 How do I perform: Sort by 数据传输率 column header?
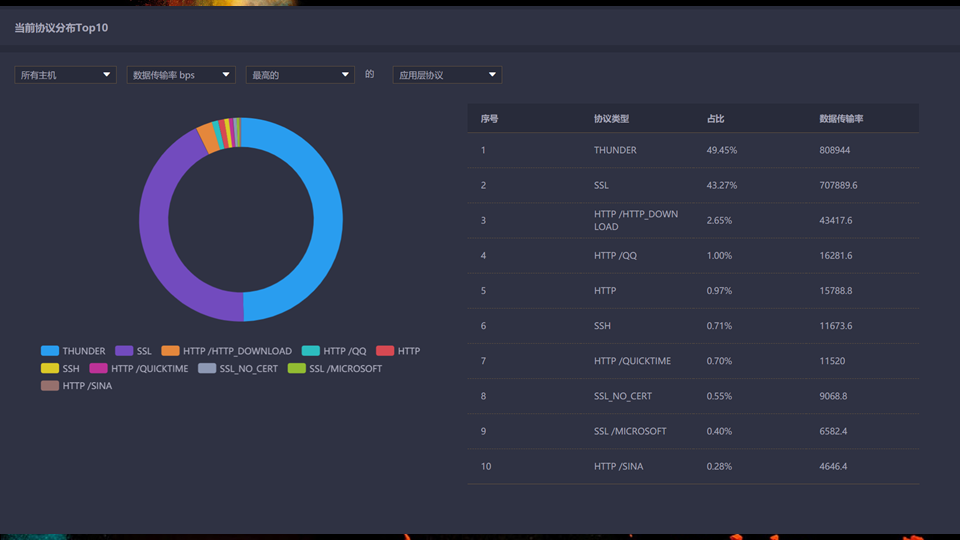(841, 119)
